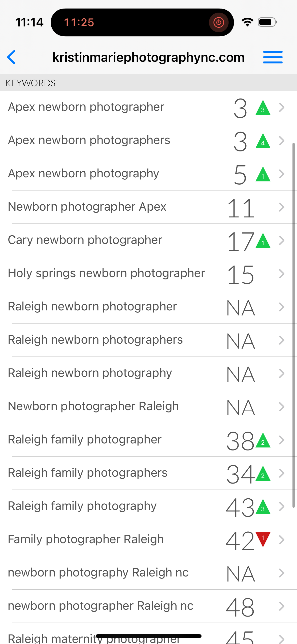Image resolution: width=297 pixels, height=644 pixels.
Task: Expand chevron for Raleigh newborn photographers
Action: click(x=282, y=340)
